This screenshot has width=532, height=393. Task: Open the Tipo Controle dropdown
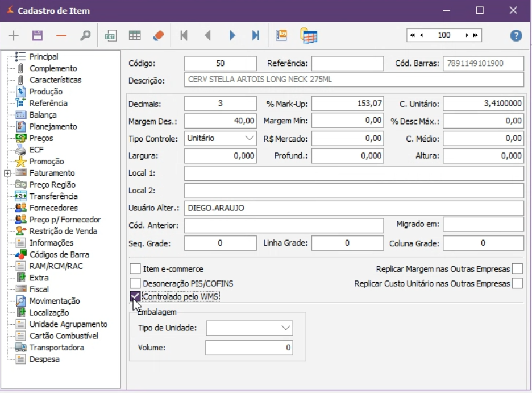(250, 138)
